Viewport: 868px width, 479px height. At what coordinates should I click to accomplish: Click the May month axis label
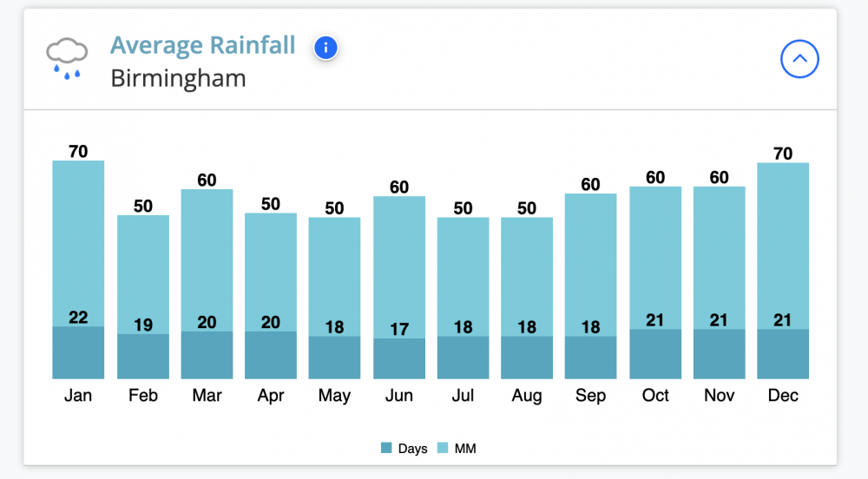point(334,396)
